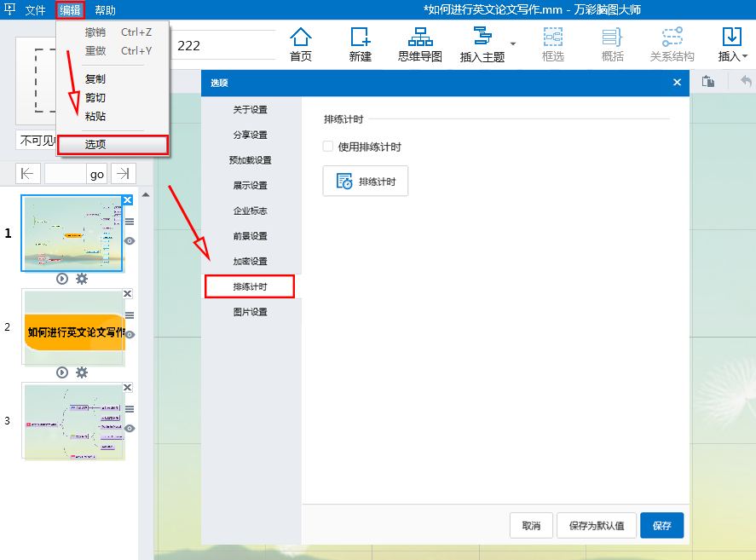
Task: Open the 帮助 menu in menu bar
Action: tap(106, 10)
